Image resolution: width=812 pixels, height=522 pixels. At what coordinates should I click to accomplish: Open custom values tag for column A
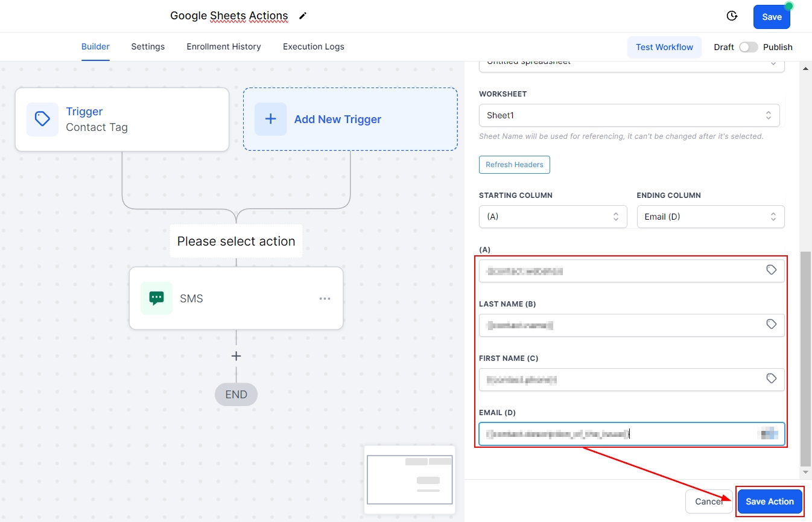click(771, 270)
